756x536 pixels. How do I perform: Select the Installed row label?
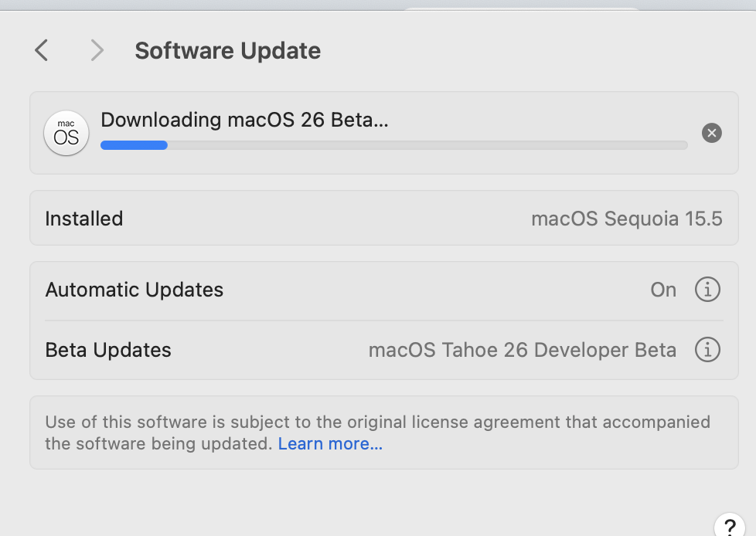click(x=84, y=219)
